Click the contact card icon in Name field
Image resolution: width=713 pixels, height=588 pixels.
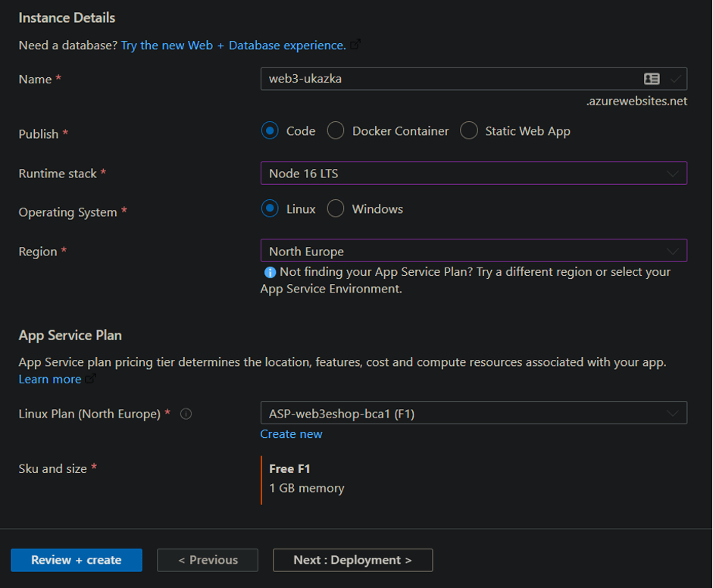click(x=652, y=79)
